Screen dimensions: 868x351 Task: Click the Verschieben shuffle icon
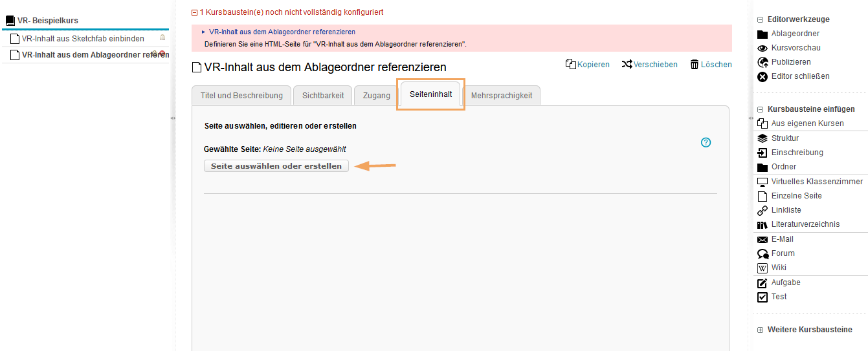pos(627,64)
